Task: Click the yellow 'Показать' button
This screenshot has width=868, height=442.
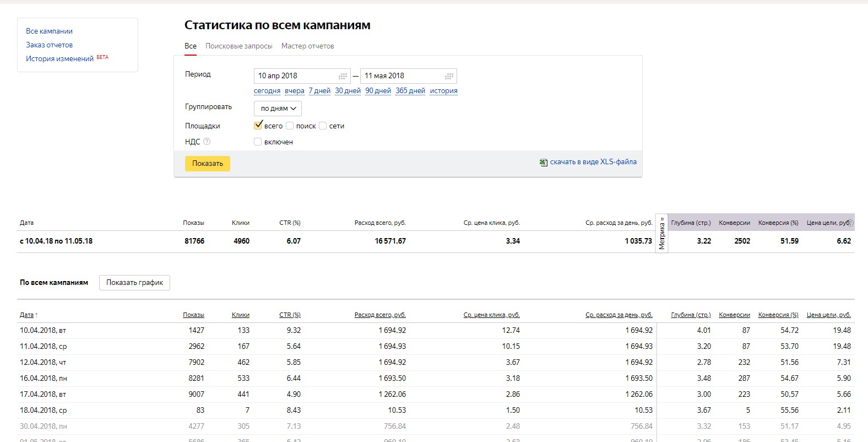Action: pyautogui.click(x=208, y=163)
